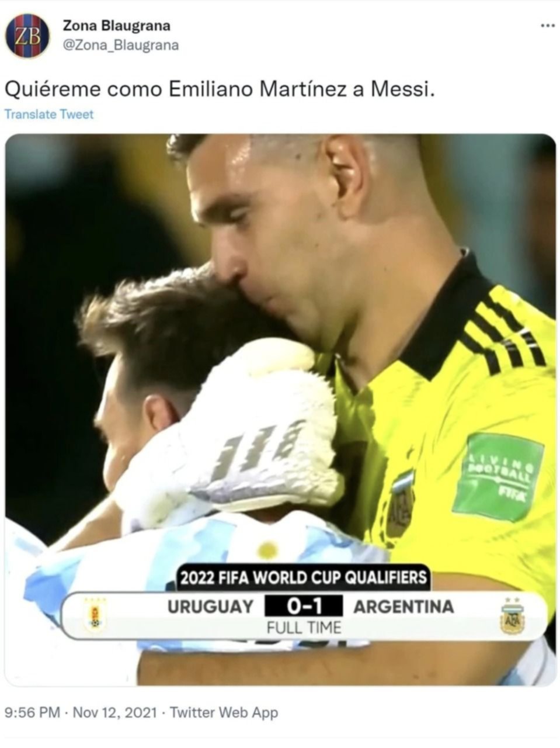
Task: Click the Uruguay crest in the scoreboard
Action: 93,615
